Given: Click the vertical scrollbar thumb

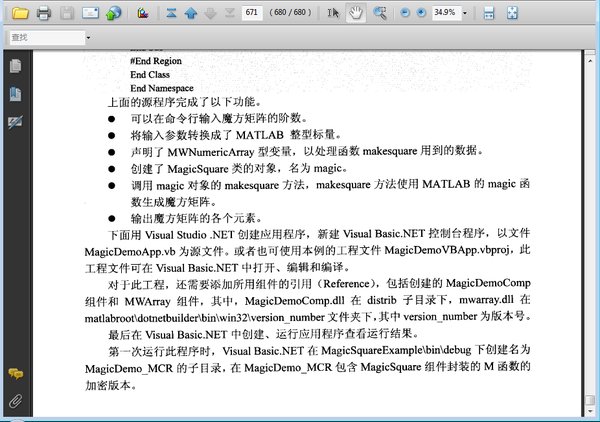Looking at the screenshot, I should pyautogui.click(x=590, y=400).
